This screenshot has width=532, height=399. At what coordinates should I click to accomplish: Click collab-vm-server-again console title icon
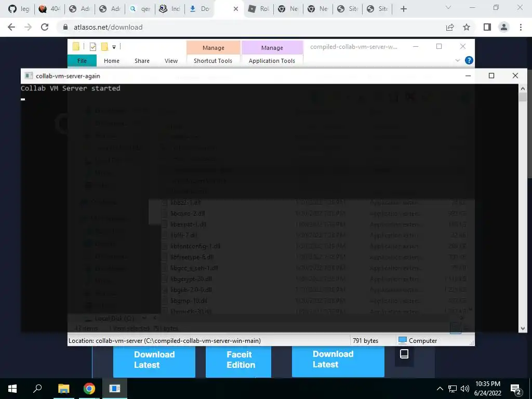(x=29, y=76)
